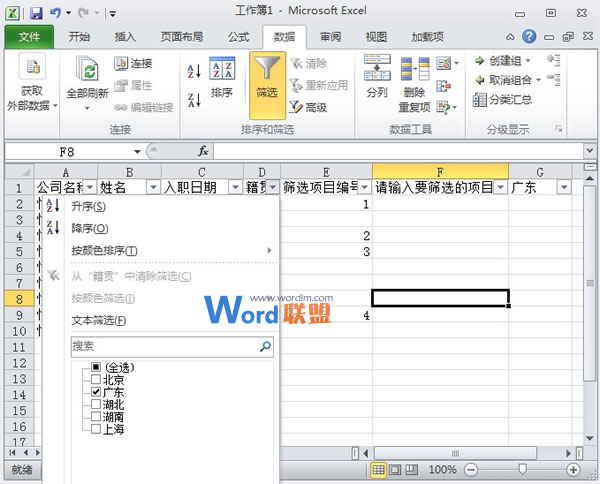Switch to the 公式 ribbon tab

click(238, 37)
